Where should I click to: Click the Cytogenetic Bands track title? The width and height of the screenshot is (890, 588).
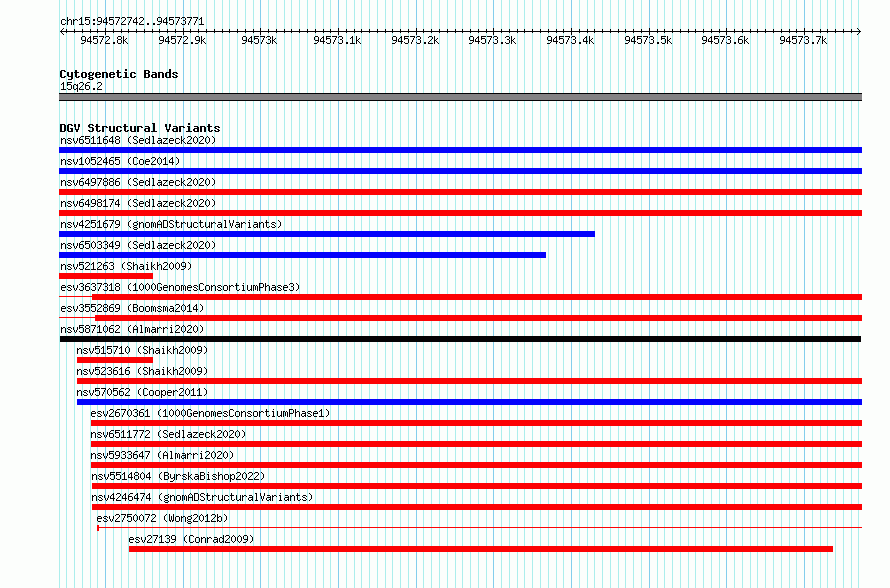pyautogui.click(x=119, y=74)
